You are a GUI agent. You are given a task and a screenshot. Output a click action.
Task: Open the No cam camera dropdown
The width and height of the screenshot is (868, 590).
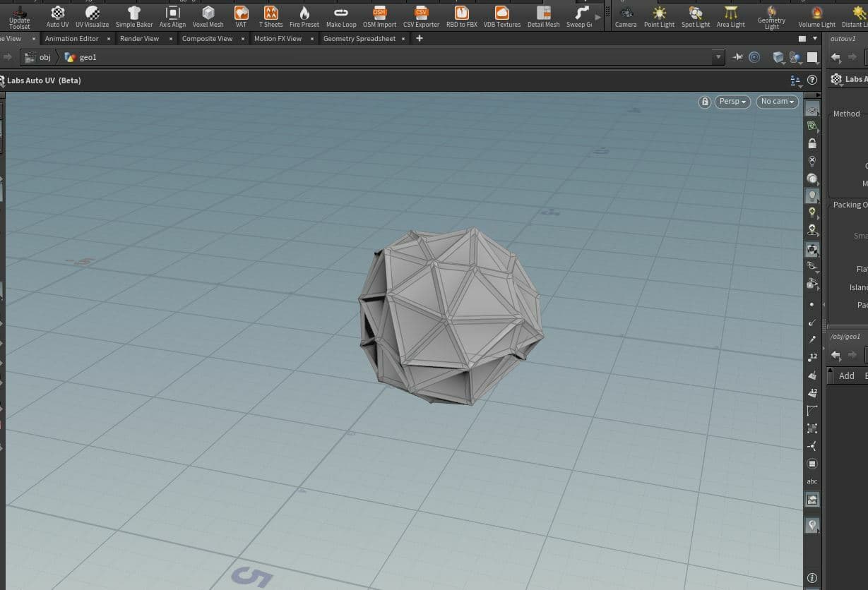pos(778,102)
